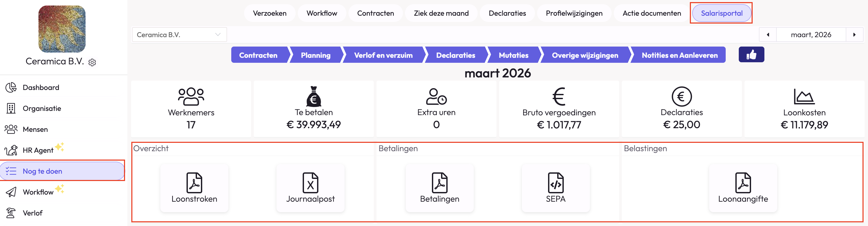Navigate to Verlof in the sidebar
Viewport: 868px width, 226px height.
point(33,213)
